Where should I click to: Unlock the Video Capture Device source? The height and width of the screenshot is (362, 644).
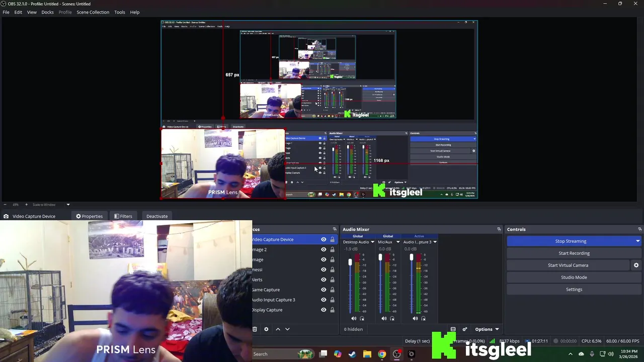tap(332, 239)
